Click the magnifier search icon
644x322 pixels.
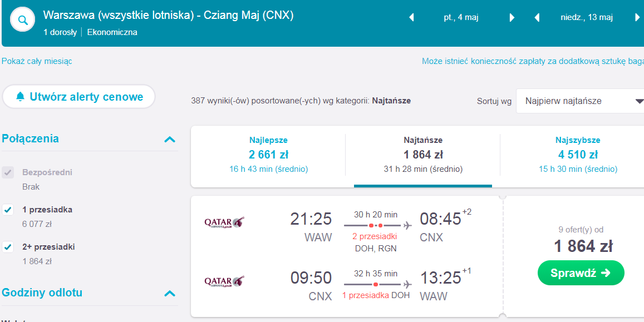22,19
